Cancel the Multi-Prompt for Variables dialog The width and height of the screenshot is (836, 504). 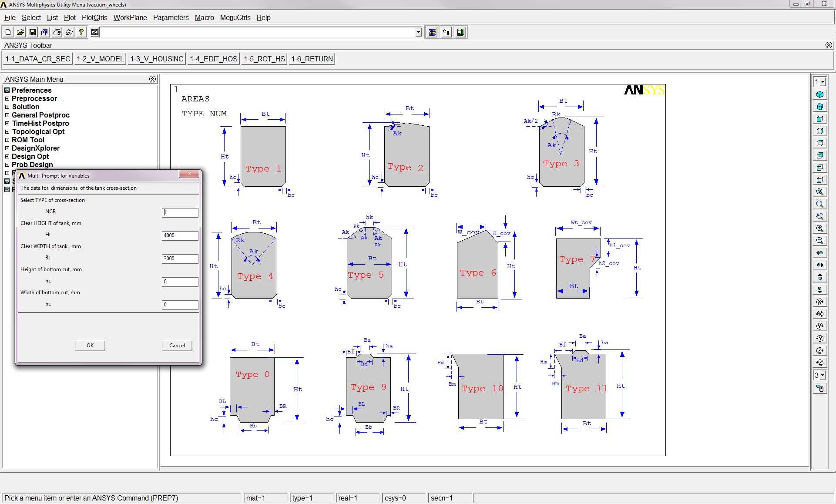click(177, 346)
